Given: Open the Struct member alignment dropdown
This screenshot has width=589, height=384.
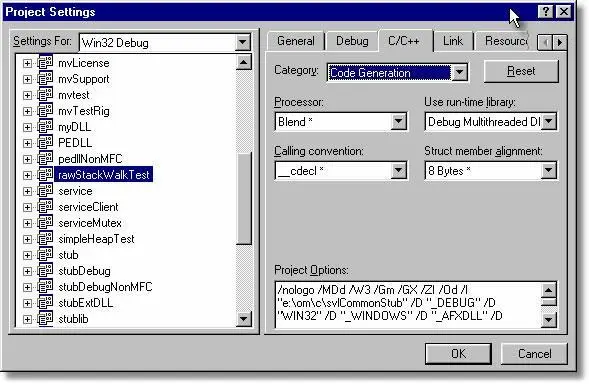Looking at the screenshot, I should (548, 171).
